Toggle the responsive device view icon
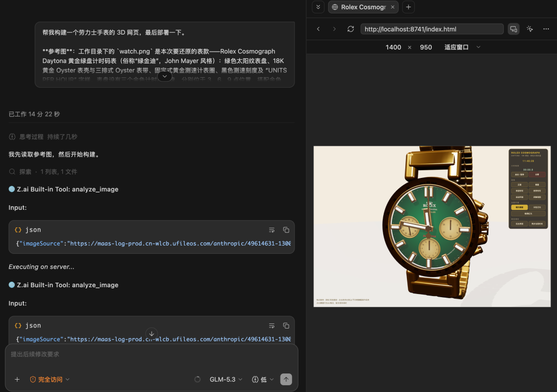The image size is (557, 392). coord(514,29)
